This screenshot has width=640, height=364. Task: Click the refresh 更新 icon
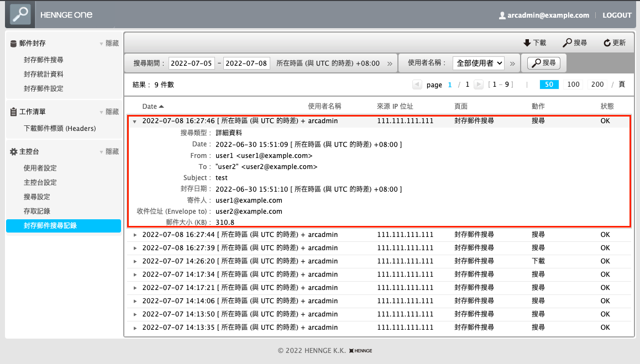click(607, 43)
